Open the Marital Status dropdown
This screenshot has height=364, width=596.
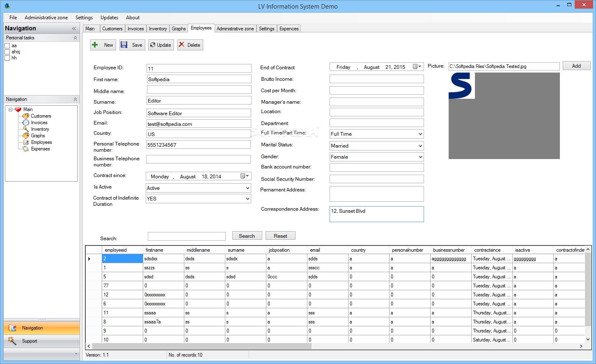coord(420,146)
